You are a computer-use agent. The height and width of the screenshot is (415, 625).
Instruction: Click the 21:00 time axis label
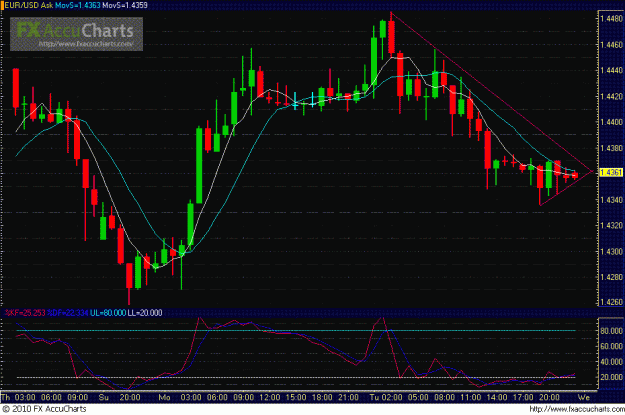[348, 397]
